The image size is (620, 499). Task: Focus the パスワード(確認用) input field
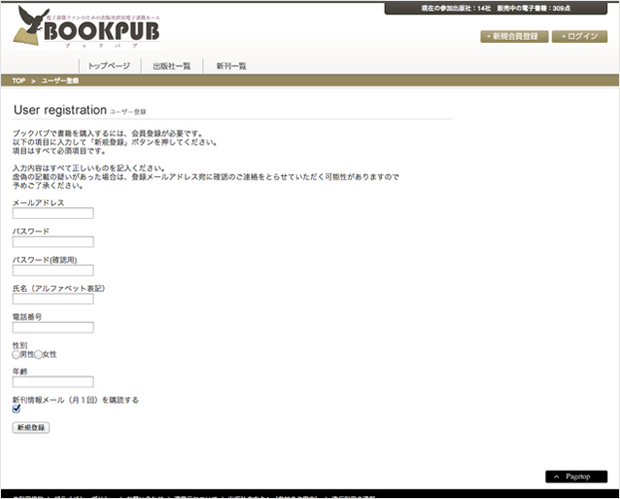pyautogui.click(x=53, y=270)
